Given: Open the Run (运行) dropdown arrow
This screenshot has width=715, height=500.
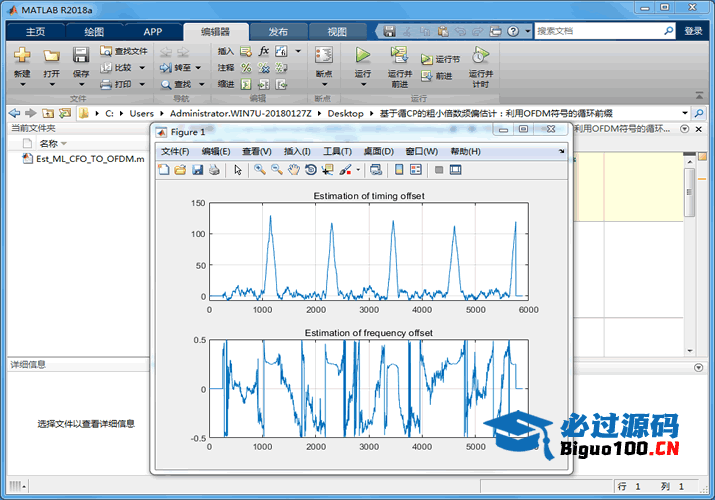Looking at the screenshot, I should [x=363, y=84].
